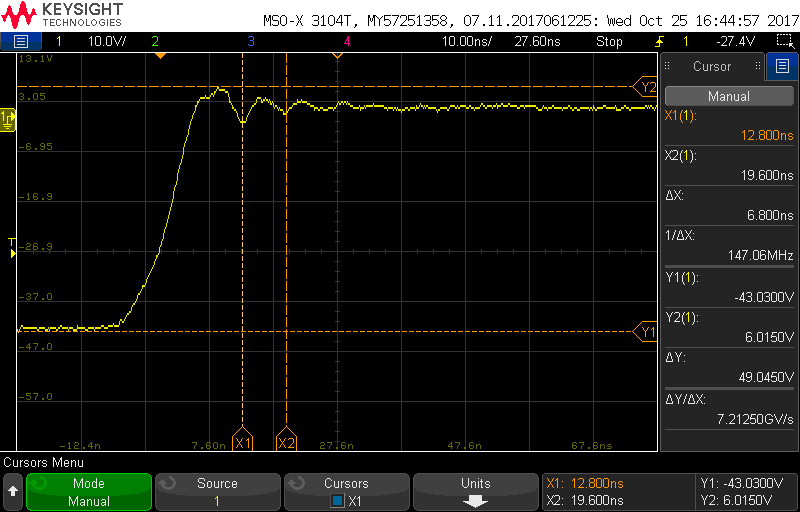This screenshot has height=512, width=800.
Task: Select channel 4 in the top bar
Action: click(347, 41)
